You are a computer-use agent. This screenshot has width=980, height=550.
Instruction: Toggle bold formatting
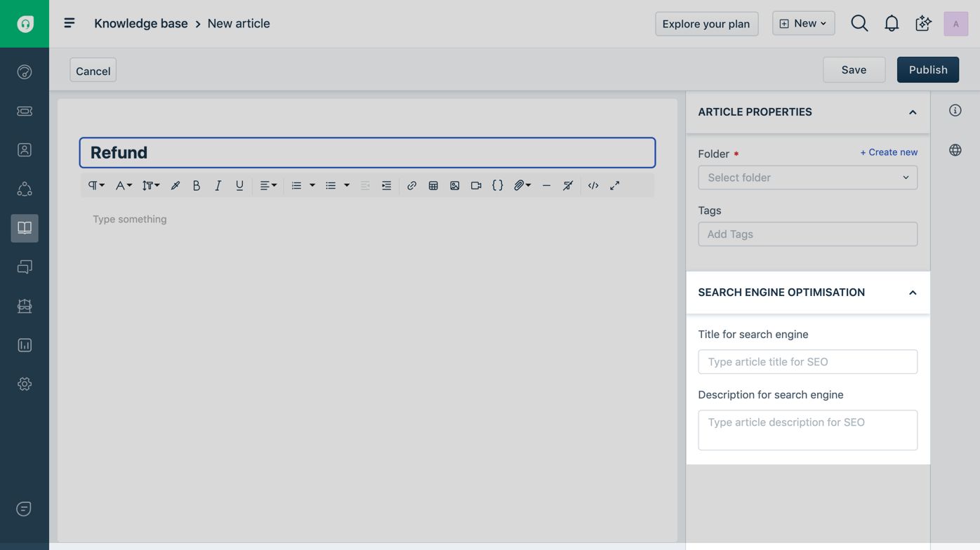pyautogui.click(x=196, y=185)
